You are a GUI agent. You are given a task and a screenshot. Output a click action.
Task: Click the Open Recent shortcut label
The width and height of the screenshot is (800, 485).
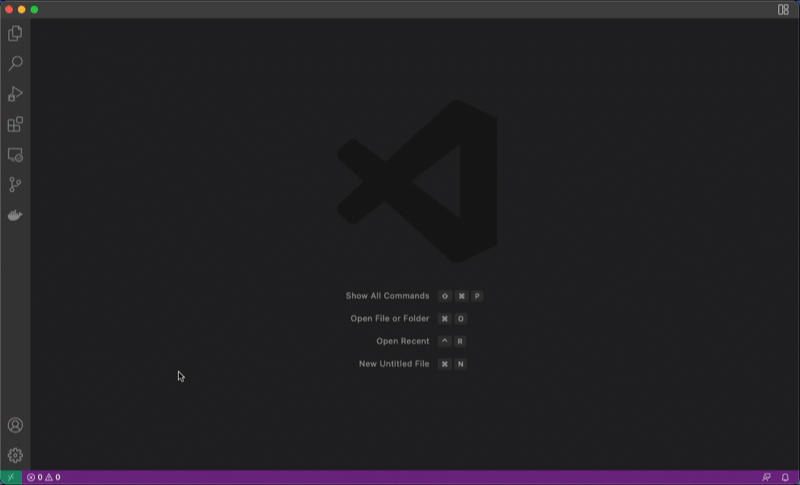[402, 341]
